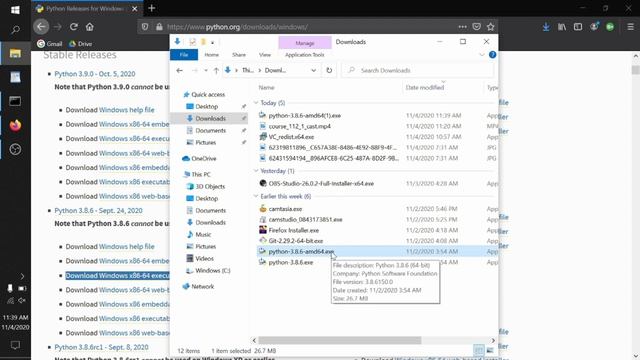Image resolution: width=640 pixels, height=360 pixels.
Task: Open Firefox hamburger menu
Action: (631, 27)
